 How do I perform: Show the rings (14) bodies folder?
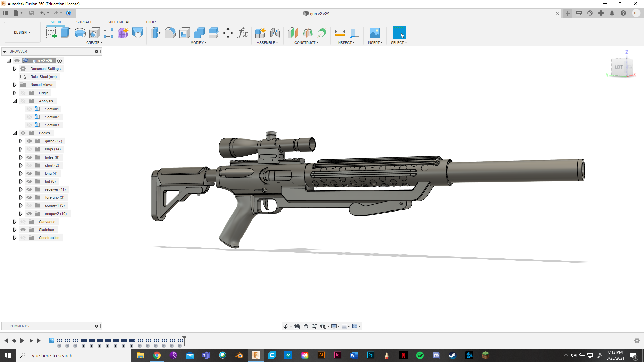[29, 149]
